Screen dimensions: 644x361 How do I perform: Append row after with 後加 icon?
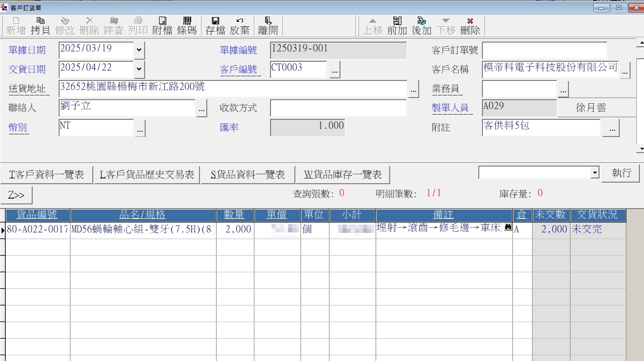point(421,25)
